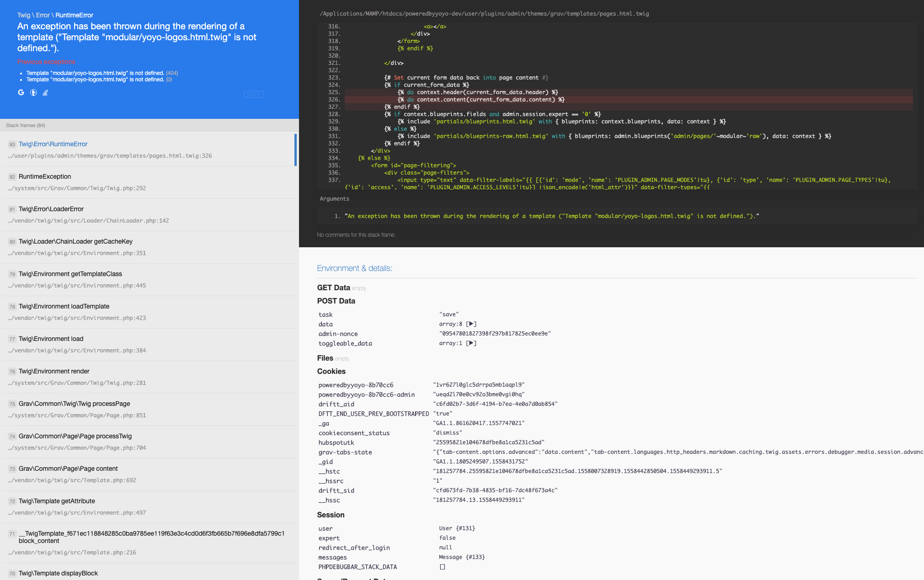Click the 'Environment & details:' heading

click(x=355, y=268)
